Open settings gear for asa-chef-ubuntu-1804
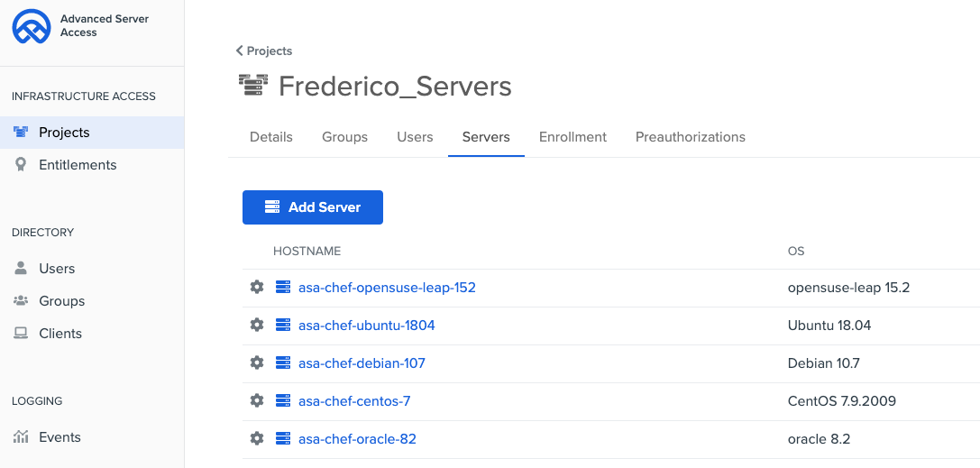The width and height of the screenshot is (980, 468). coord(257,326)
